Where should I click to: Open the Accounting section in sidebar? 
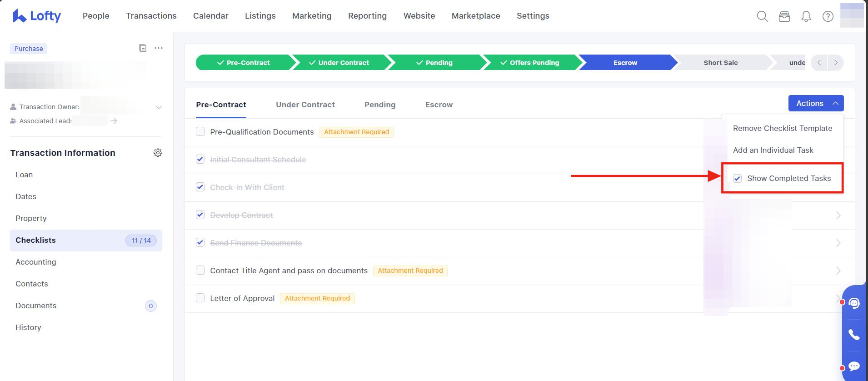[36, 262]
